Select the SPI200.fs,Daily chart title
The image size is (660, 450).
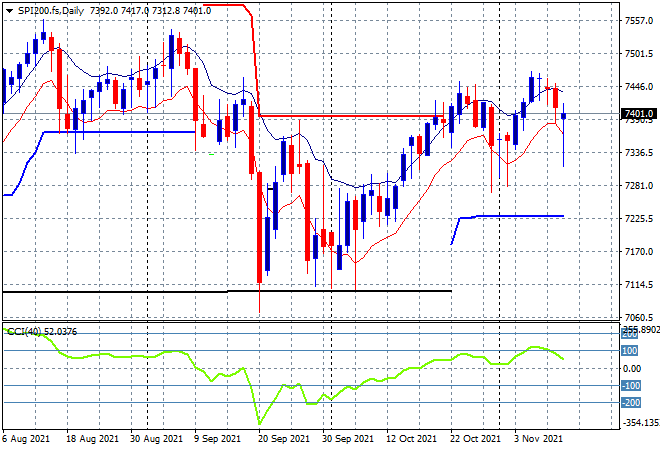pos(51,11)
